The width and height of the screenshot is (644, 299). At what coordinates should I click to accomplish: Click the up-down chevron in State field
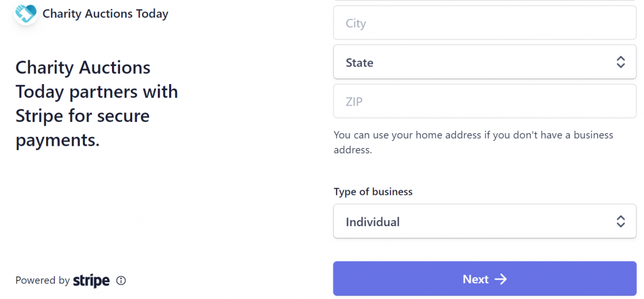620,62
